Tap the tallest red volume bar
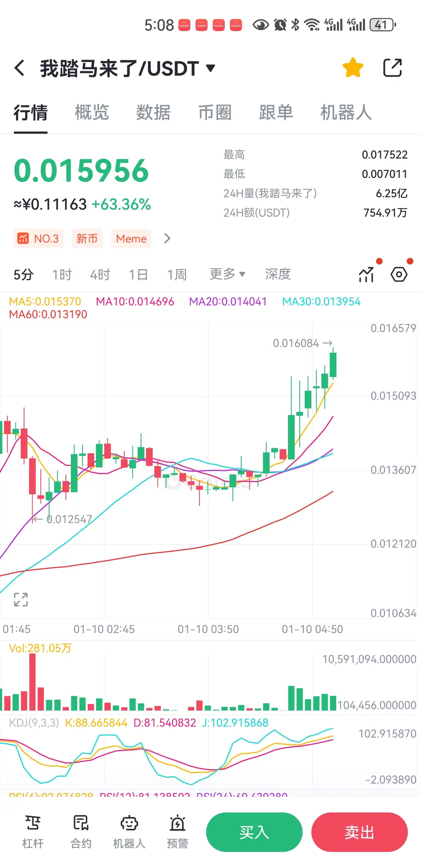Viewport: 421px width, 868px height. [33, 682]
